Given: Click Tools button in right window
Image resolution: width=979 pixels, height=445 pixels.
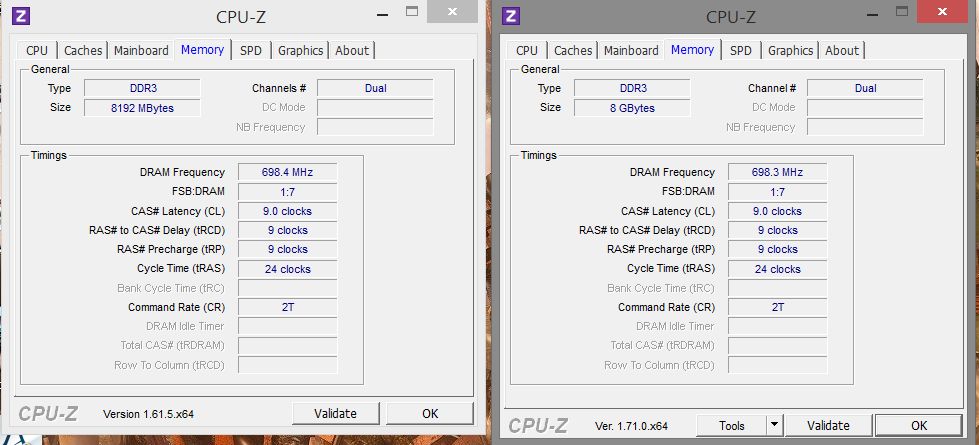Looking at the screenshot, I should tap(731, 426).
